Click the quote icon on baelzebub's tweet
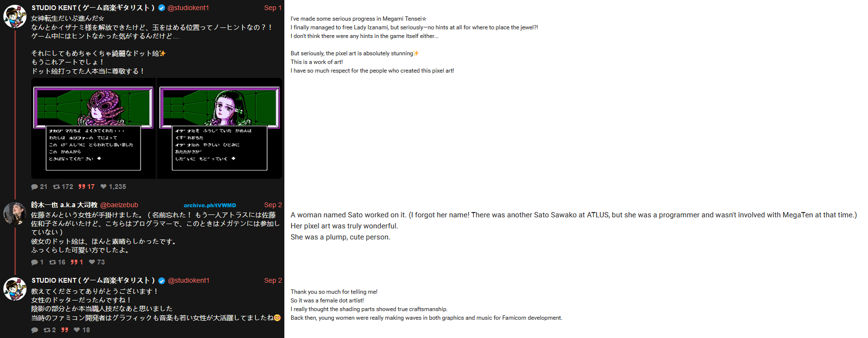The width and height of the screenshot is (868, 338). (74, 262)
